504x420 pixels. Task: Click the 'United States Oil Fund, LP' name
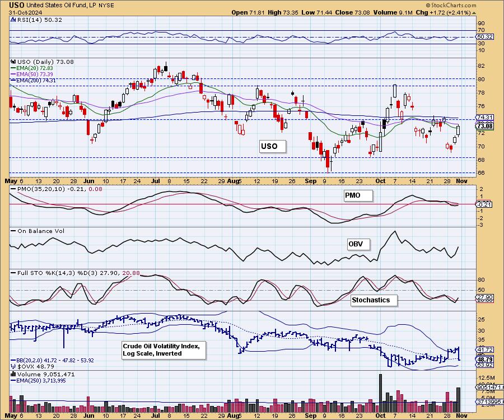pyautogui.click(x=61, y=6)
